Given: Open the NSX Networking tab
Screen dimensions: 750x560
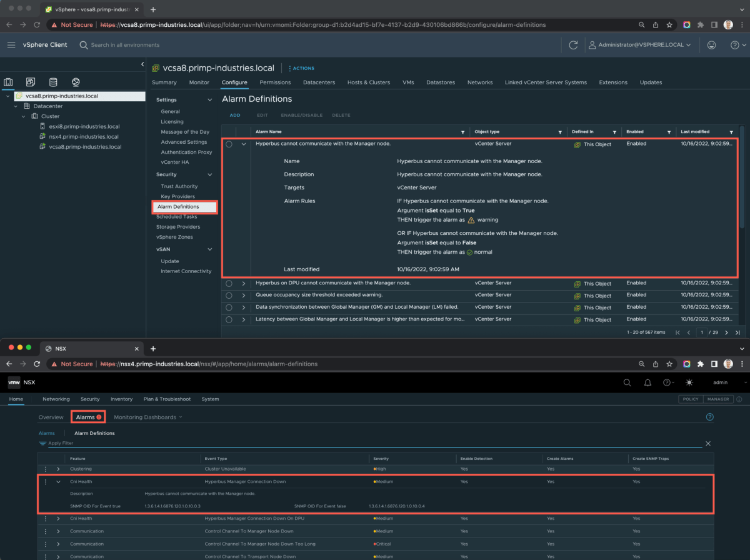Looking at the screenshot, I should click(x=56, y=399).
